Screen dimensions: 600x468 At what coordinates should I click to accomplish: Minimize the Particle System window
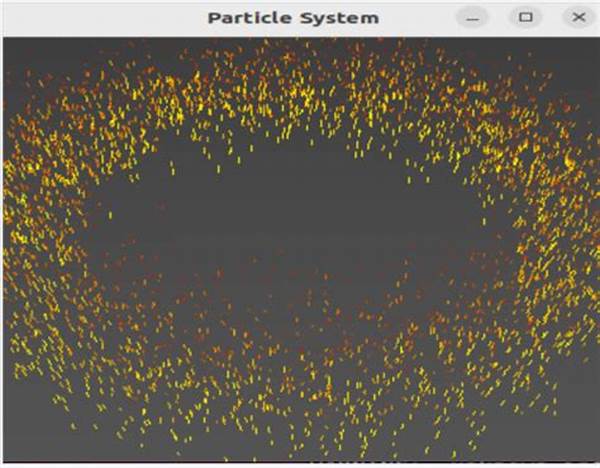[473, 18]
